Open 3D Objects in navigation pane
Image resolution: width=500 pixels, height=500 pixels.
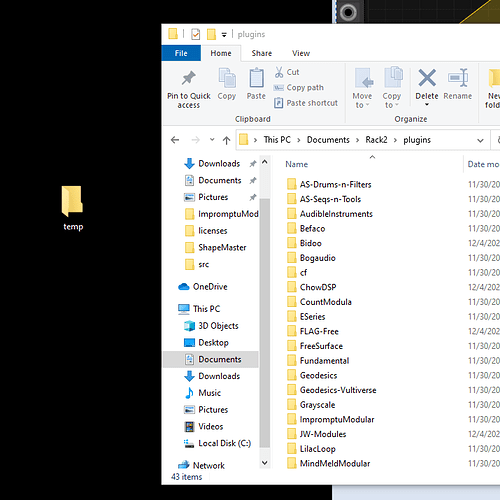[211, 326]
